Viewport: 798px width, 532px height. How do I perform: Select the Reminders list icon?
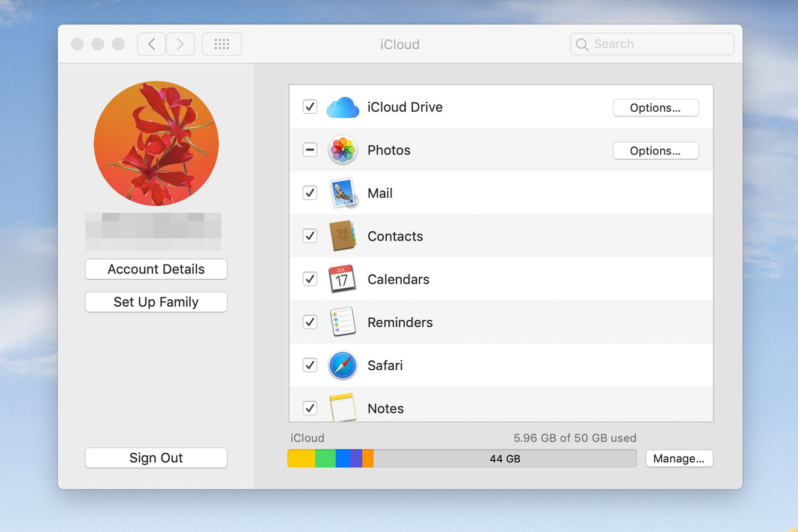(343, 322)
